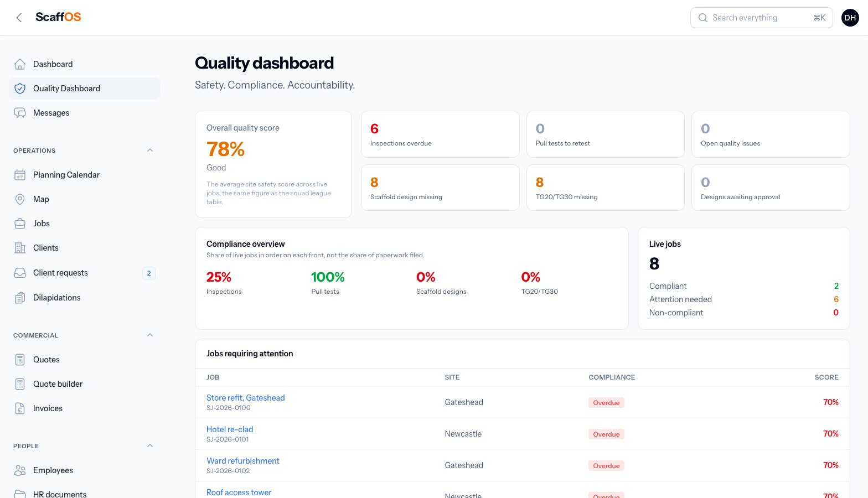Open the Hotel re-clad job link
Image resolution: width=868 pixels, height=498 pixels.
230,429
